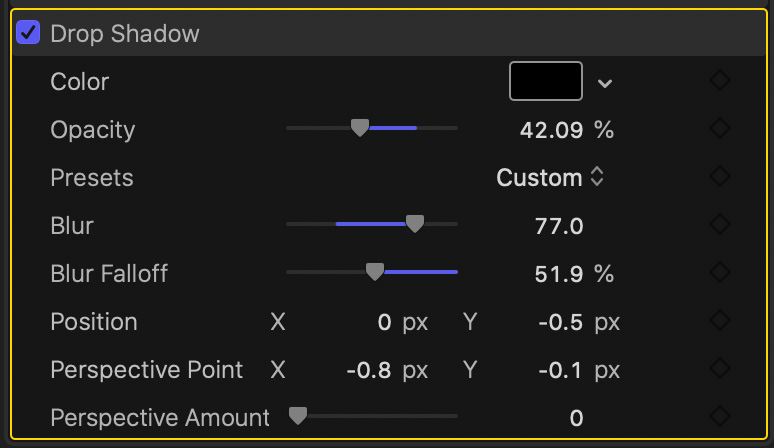Screen dimensions: 774x448
Task: Select the Blur 77.0 value field
Action: click(559, 226)
